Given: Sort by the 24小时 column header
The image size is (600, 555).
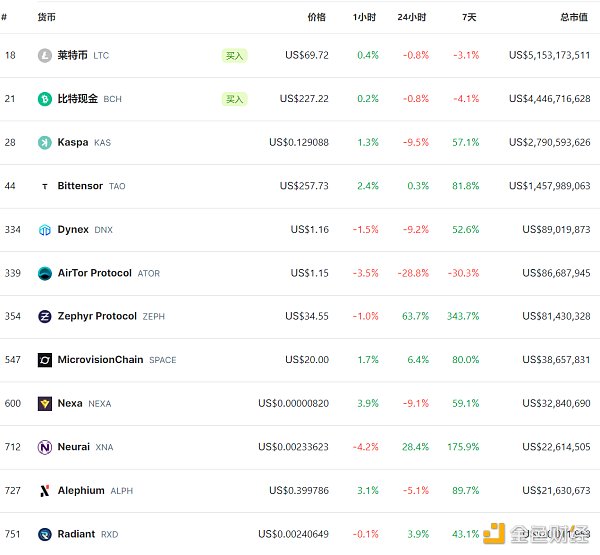Looking at the screenshot, I should coord(411,17).
